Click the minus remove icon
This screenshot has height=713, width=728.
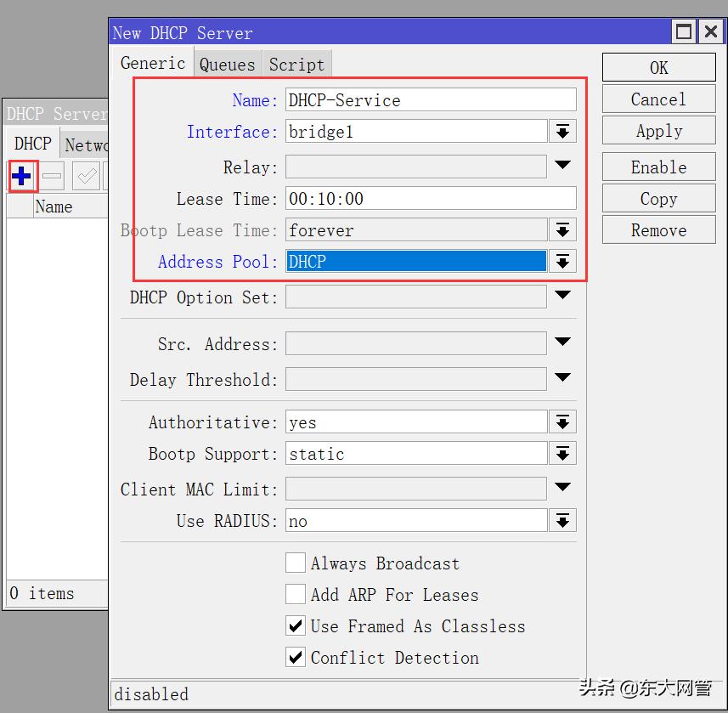[x=53, y=177]
